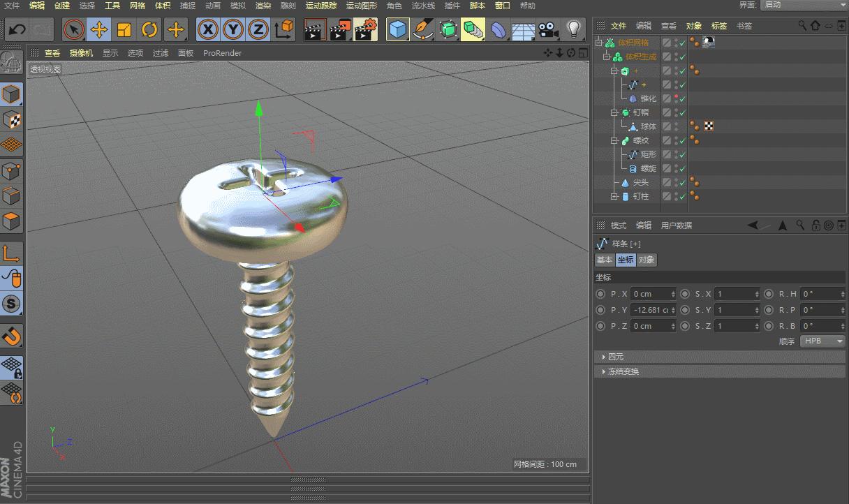The width and height of the screenshot is (849, 504).
Task: Open the HPB order dropdown
Action: pos(822,341)
